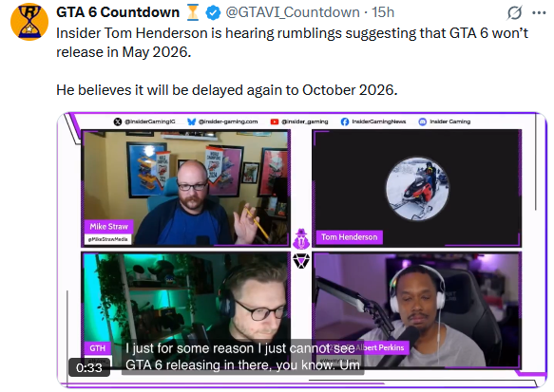Open the GTA 6 Countdown display name
The width and height of the screenshot is (554, 392).
118,12
